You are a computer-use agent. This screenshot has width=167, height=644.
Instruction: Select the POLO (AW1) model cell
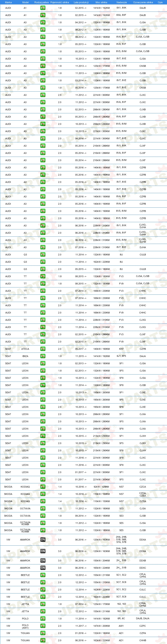25,626
